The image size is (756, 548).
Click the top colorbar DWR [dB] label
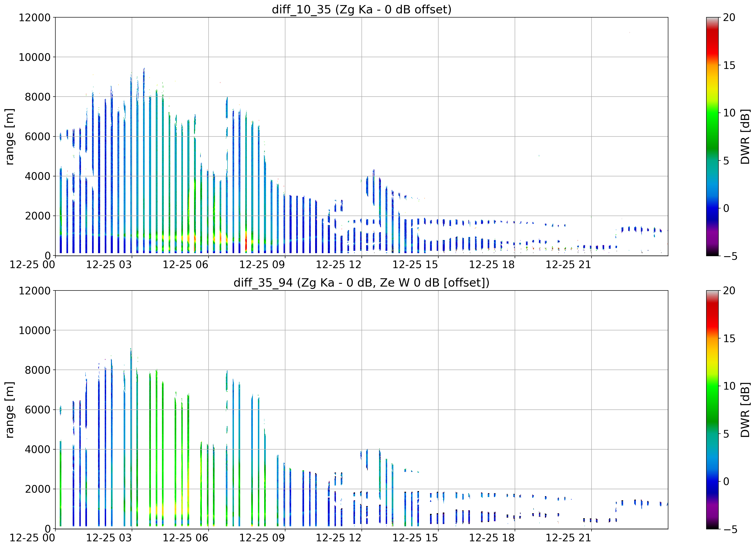point(745,136)
